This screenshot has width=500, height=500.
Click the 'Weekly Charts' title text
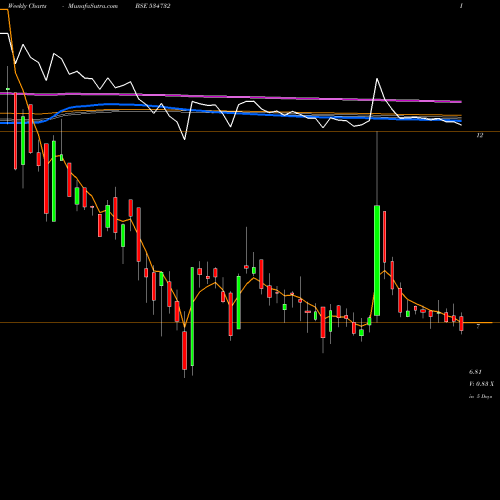(27, 6)
